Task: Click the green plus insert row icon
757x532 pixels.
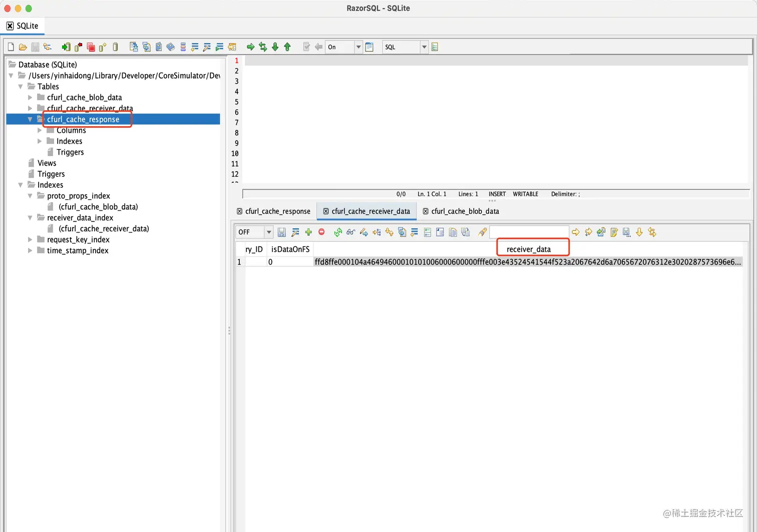Action: [x=308, y=232]
